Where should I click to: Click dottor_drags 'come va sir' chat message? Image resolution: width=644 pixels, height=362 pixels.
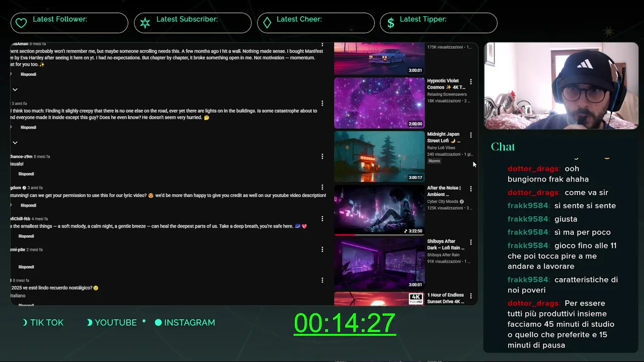tap(558, 193)
